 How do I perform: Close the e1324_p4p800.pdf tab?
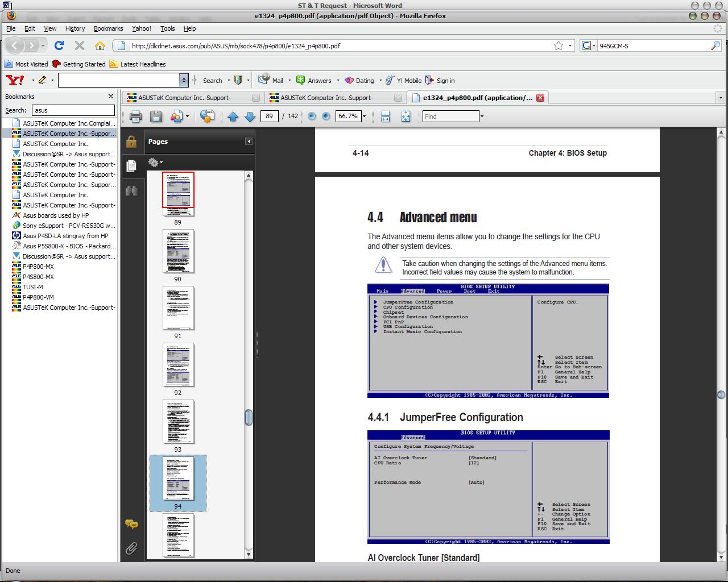tap(540, 98)
